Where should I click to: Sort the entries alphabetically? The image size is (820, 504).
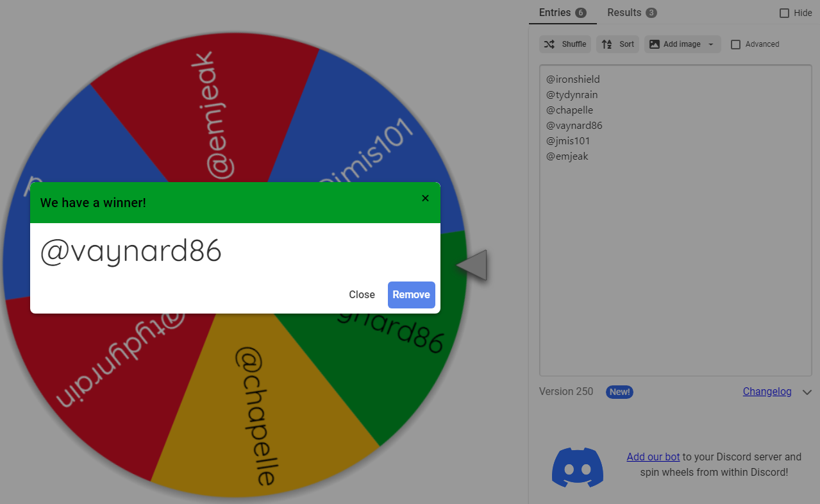618,44
